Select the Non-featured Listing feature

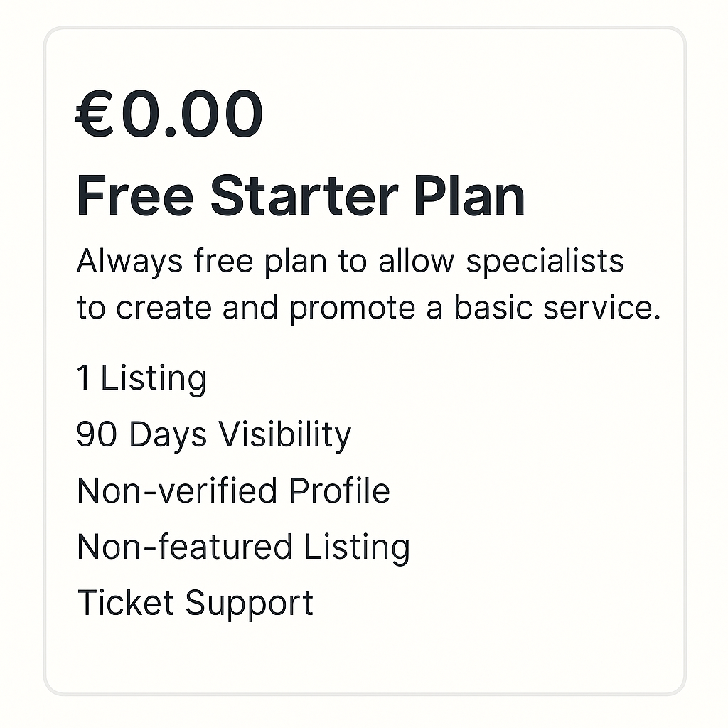(x=243, y=547)
